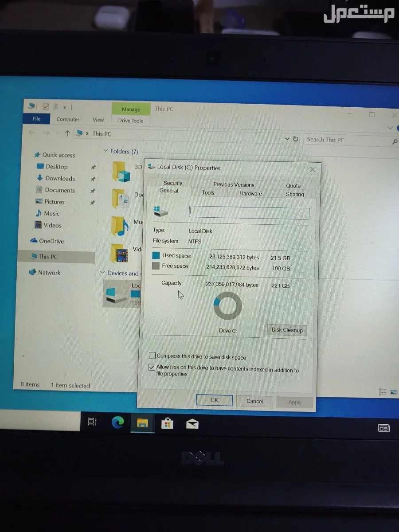The height and width of the screenshot is (532, 399).
Task: Switch to the Security tab
Action: (173, 183)
